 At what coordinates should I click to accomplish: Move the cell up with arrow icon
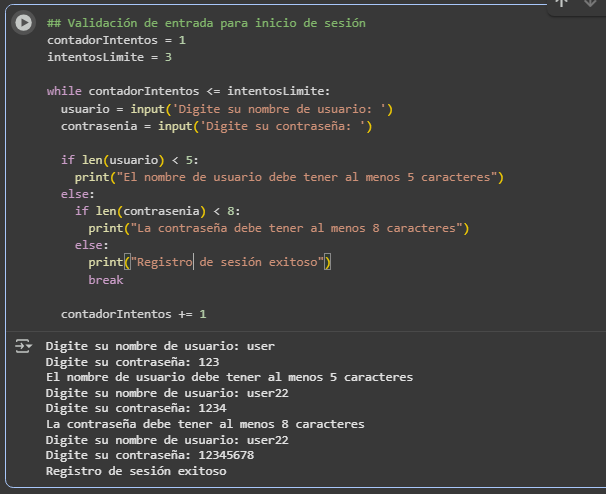pyautogui.click(x=562, y=4)
